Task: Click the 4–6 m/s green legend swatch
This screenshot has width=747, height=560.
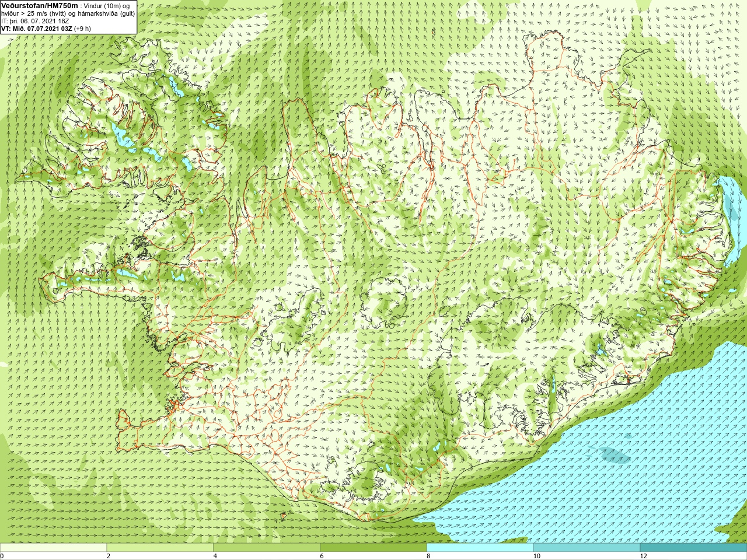Action: click(x=267, y=547)
